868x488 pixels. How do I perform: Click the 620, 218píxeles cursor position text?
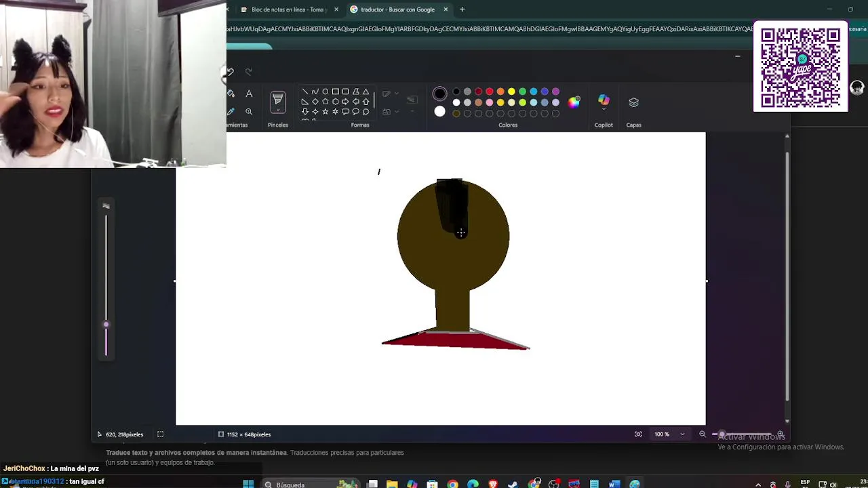pyautogui.click(x=124, y=434)
